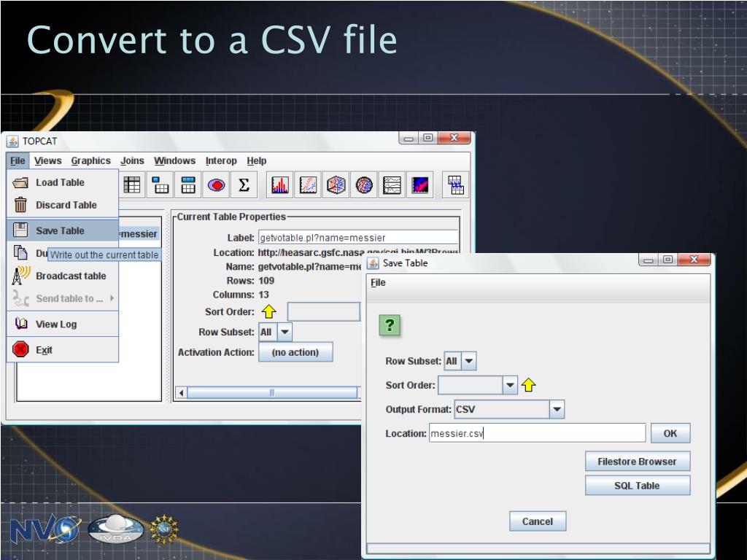The height and width of the screenshot is (560, 747).
Task: Choose Load Table from File menu
Action: 63,182
